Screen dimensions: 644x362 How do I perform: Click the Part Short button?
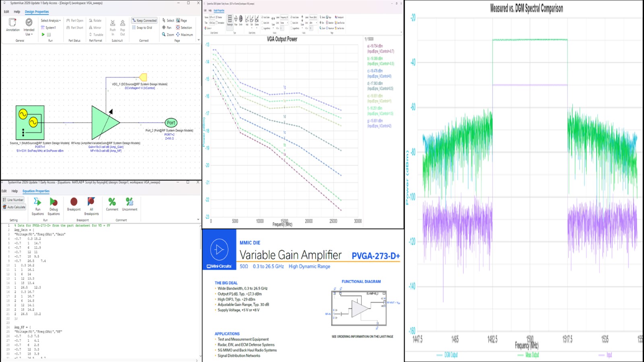(x=75, y=28)
